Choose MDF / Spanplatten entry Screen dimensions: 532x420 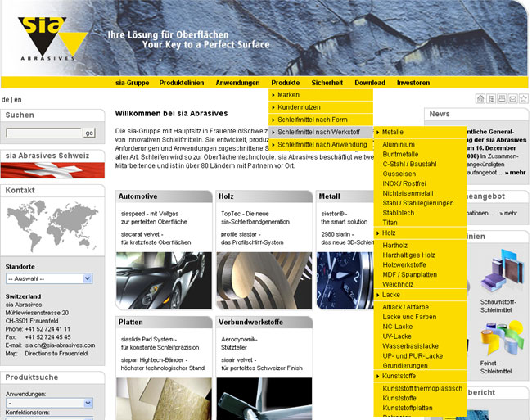click(409, 275)
